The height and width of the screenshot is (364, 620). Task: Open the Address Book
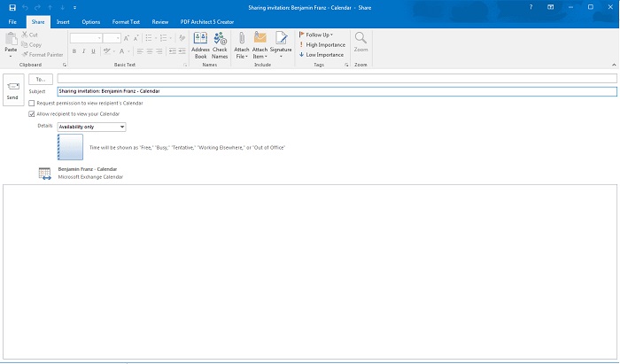click(x=200, y=45)
